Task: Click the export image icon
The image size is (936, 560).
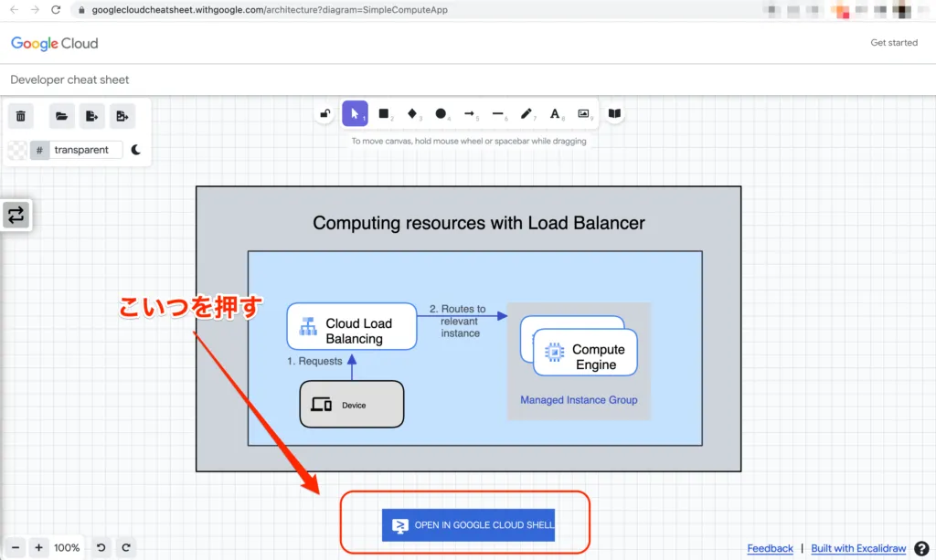Action: click(122, 116)
